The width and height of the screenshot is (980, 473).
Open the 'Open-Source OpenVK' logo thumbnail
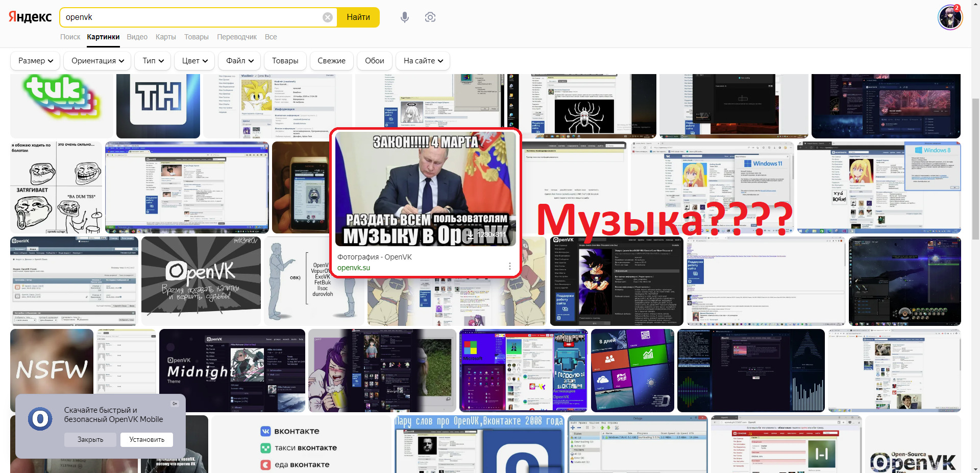[913, 444]
